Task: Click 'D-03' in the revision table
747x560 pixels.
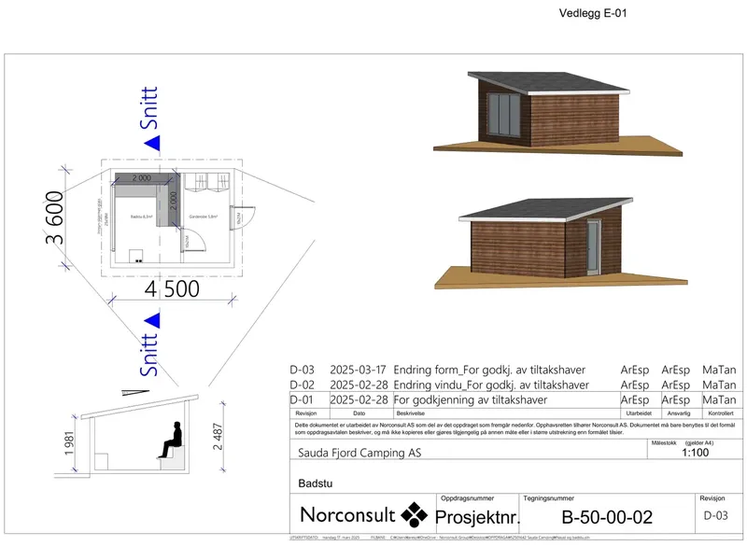Action: tap(302, 370)
